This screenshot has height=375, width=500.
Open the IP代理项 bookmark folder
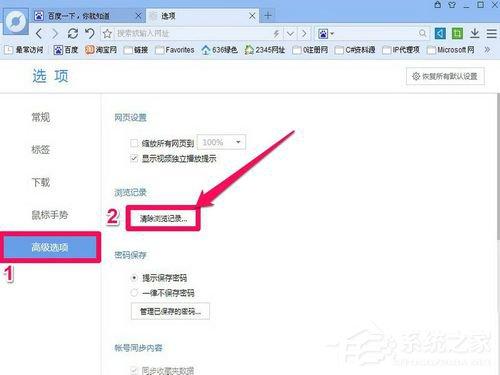coord(401,50)
